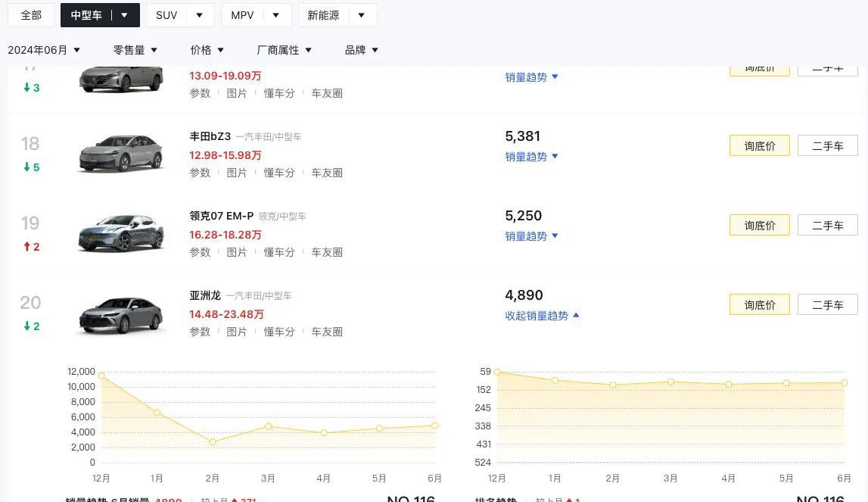
Task: Click 询底价 for 亚洲龙
Action: [x=760, y=304]
